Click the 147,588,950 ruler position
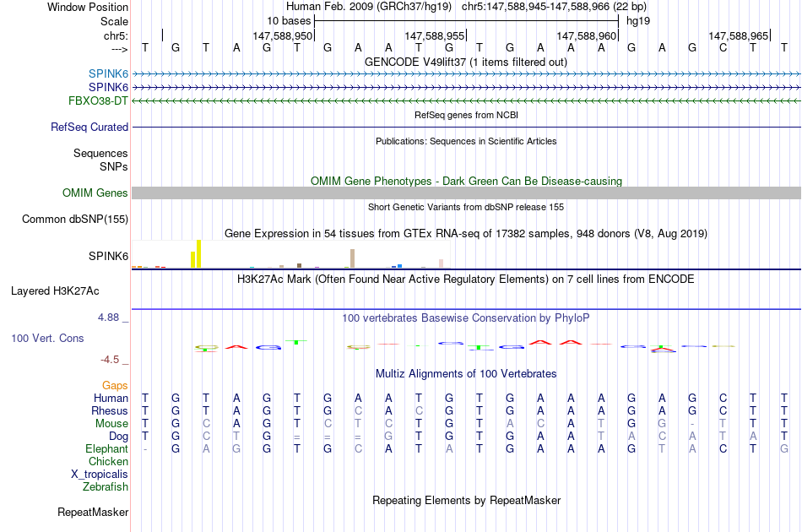 (x=282, y=35)
